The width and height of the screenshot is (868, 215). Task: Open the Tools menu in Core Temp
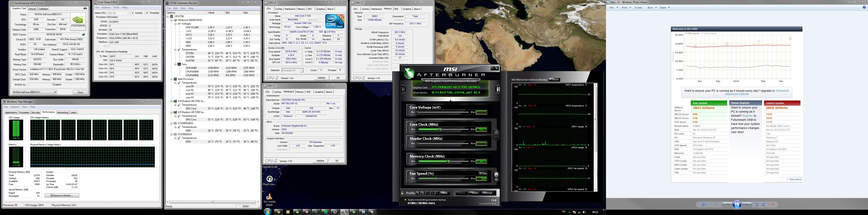click(x=116, y=7)
